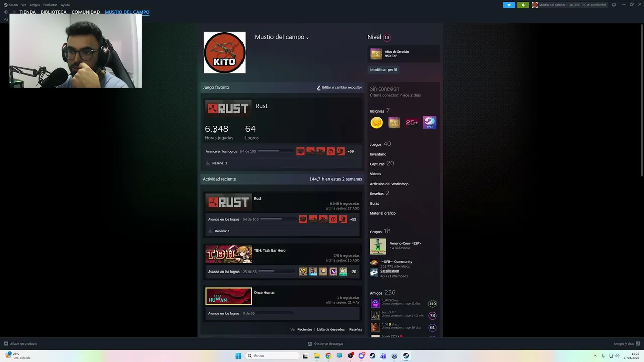
Task: Open Reseña: 1 in Actividad reciente
Action: pos(222,231)
